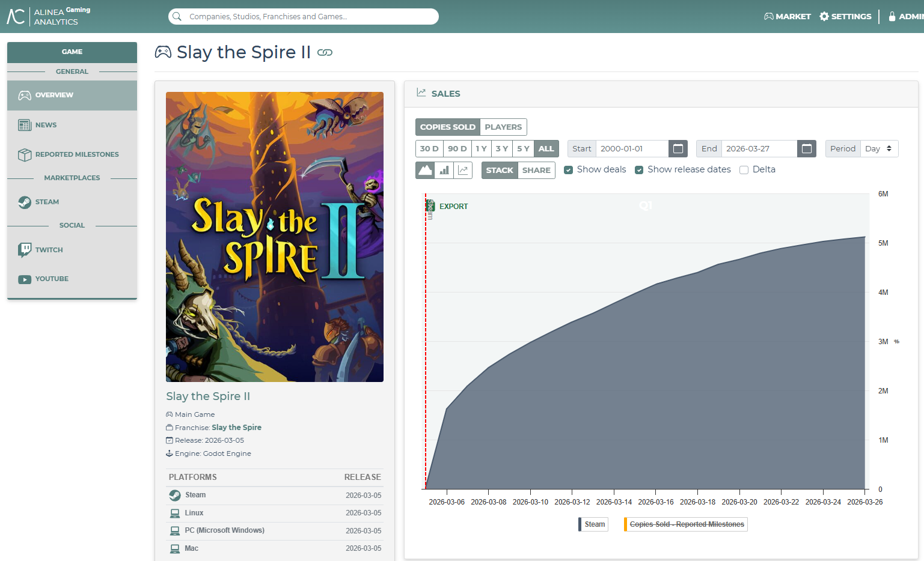The image size is (924, 561).
Task: Uncheck the Show release dates checkbox
Action: 639,170
